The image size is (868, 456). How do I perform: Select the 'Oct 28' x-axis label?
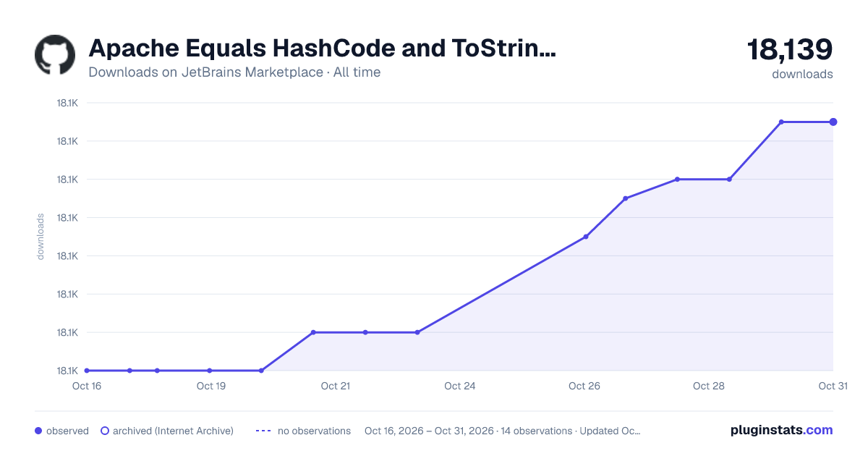click(x=709, y=386)
